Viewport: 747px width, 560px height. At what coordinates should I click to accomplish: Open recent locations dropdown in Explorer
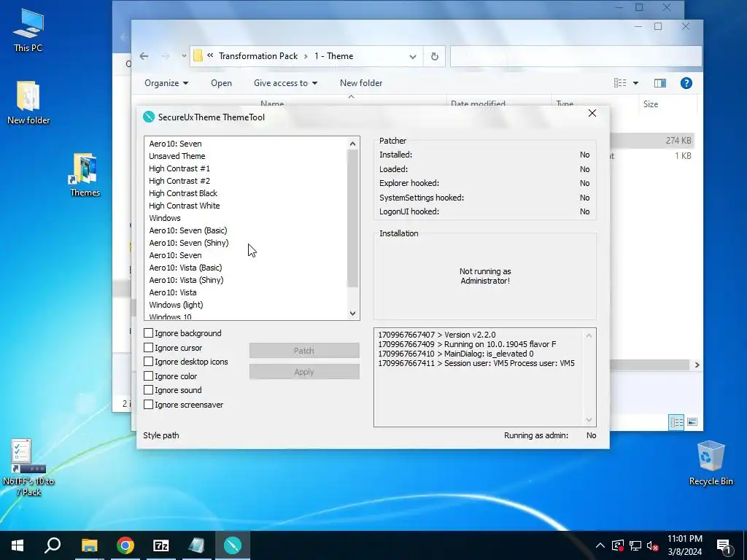pos(184,56)
